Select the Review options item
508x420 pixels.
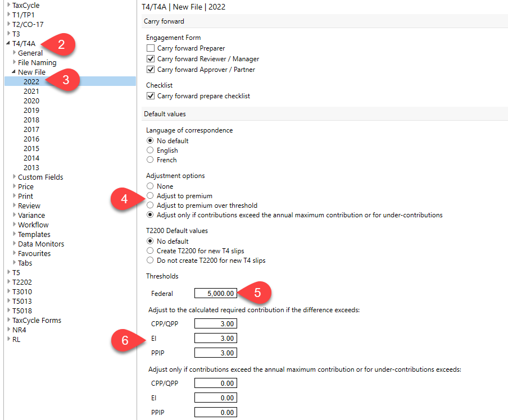29,206
